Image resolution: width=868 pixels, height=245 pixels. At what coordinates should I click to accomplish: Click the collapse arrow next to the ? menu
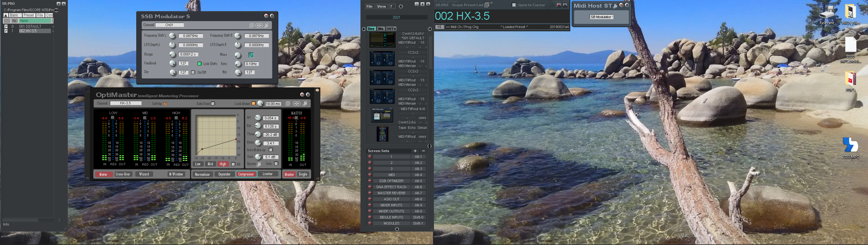point(401,6)
